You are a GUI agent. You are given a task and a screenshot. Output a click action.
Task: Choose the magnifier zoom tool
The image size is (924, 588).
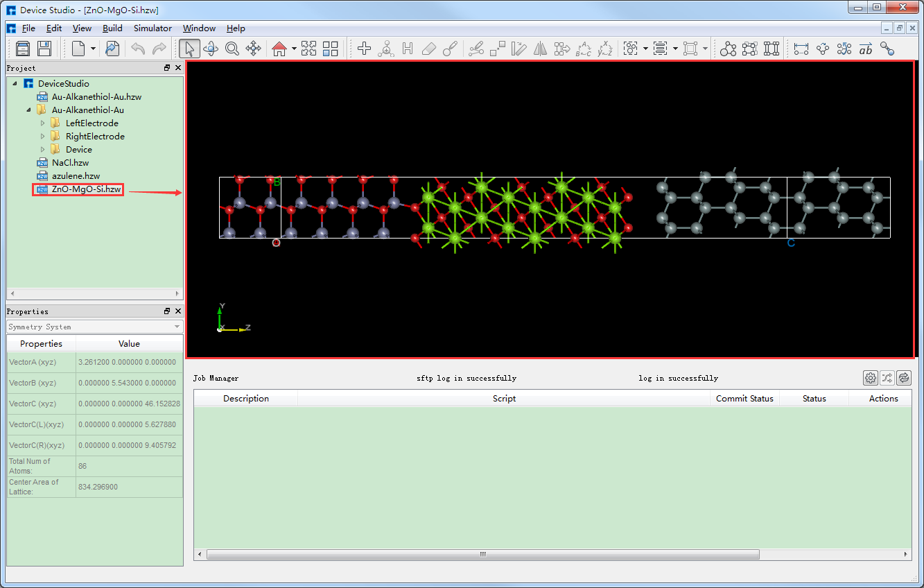pyautogui.click(x=232, y=49)
